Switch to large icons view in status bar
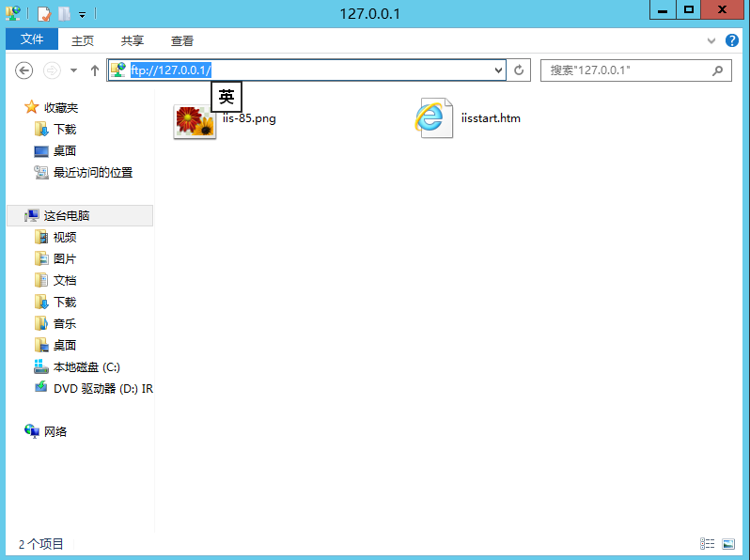750x560 pixels. pos(728,544)
